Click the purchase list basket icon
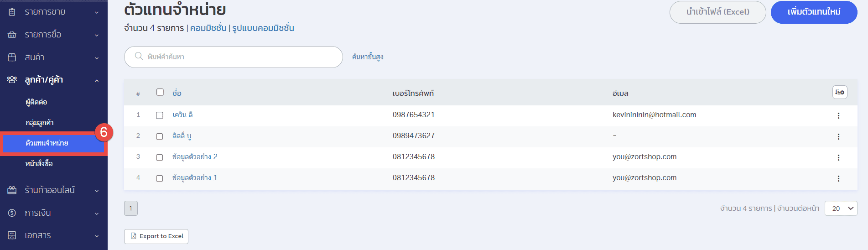This screenshot has width=868, height=250. tap(12, 35)
